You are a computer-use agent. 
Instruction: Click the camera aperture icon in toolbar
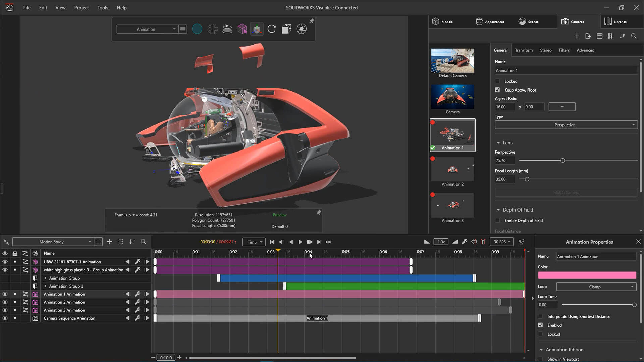302,29
